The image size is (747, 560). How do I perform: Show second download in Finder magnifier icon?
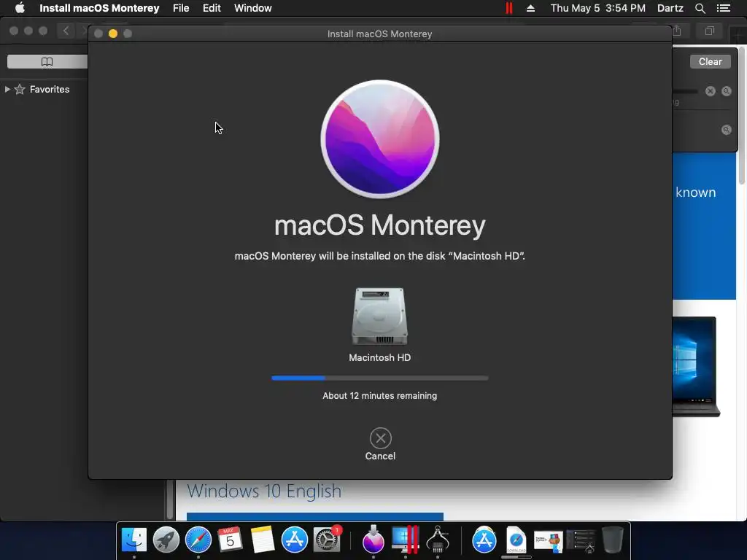726,130
